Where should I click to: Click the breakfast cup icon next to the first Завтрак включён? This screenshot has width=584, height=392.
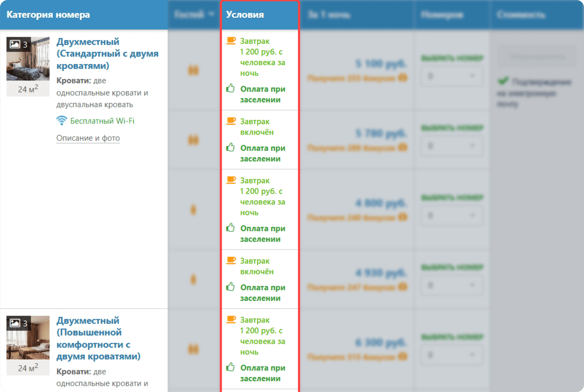point(231,121)
